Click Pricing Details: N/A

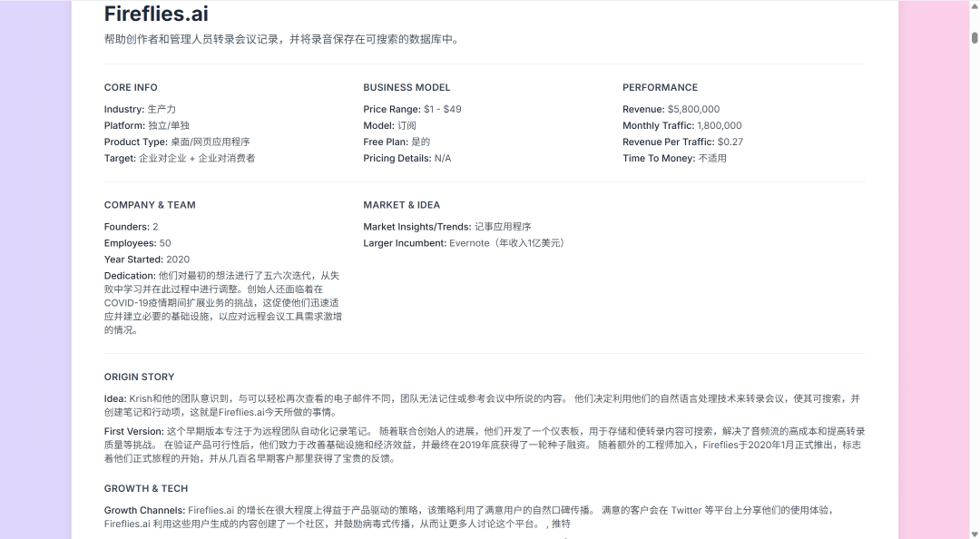tap(407, 158)
